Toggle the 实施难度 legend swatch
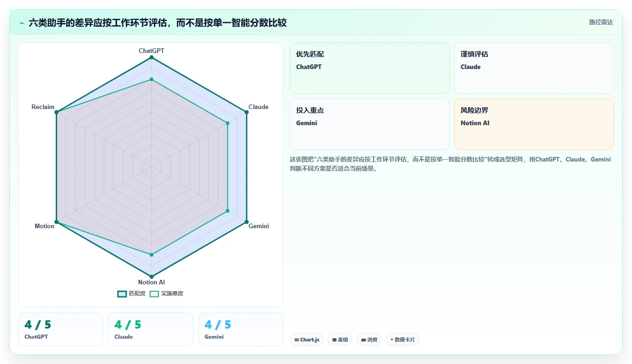This screenshot has height=364, width=632. [154, 294]
